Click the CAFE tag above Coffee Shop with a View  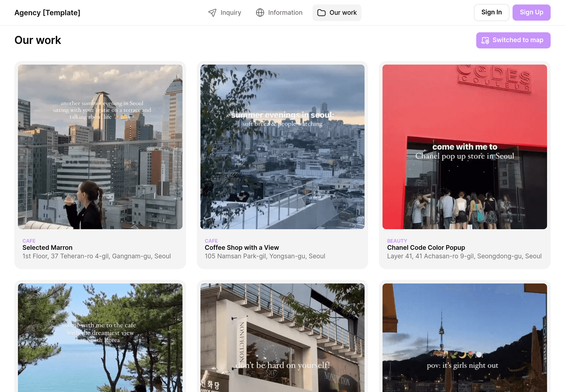click(211, 241)
